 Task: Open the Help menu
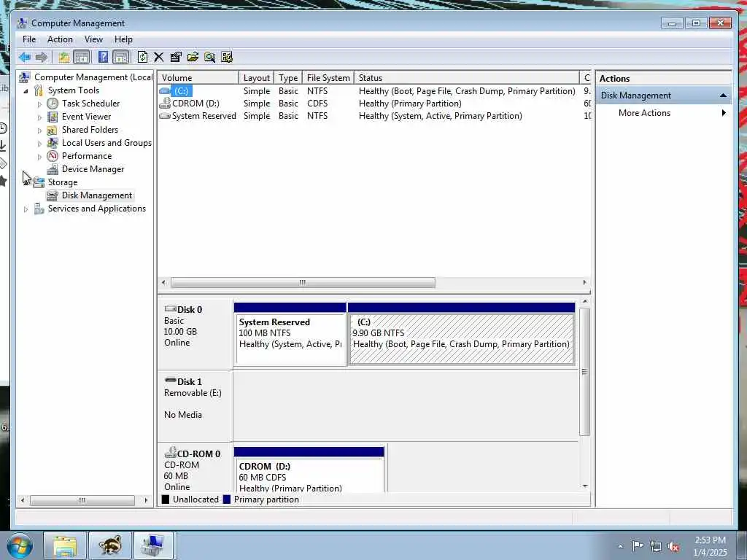coord(123,39)
